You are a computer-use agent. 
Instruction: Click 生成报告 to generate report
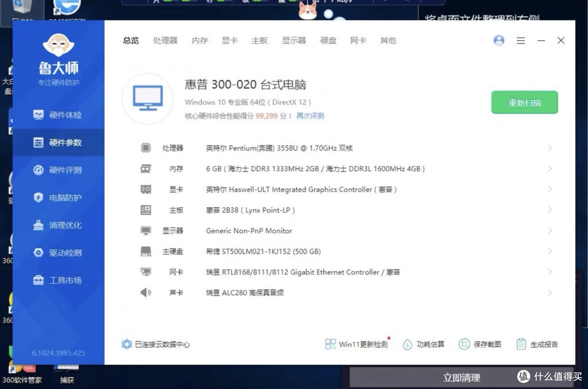(537, 344)
